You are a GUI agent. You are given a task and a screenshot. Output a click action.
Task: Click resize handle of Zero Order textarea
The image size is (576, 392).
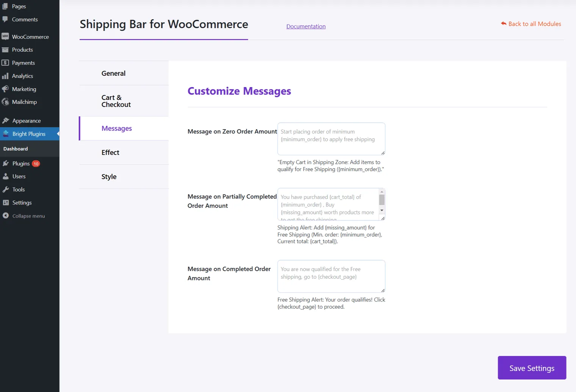click(383, 153)
